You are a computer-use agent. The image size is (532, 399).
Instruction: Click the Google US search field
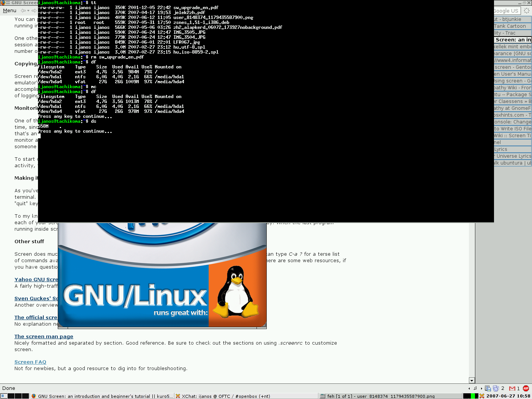(x=507, y=11)
